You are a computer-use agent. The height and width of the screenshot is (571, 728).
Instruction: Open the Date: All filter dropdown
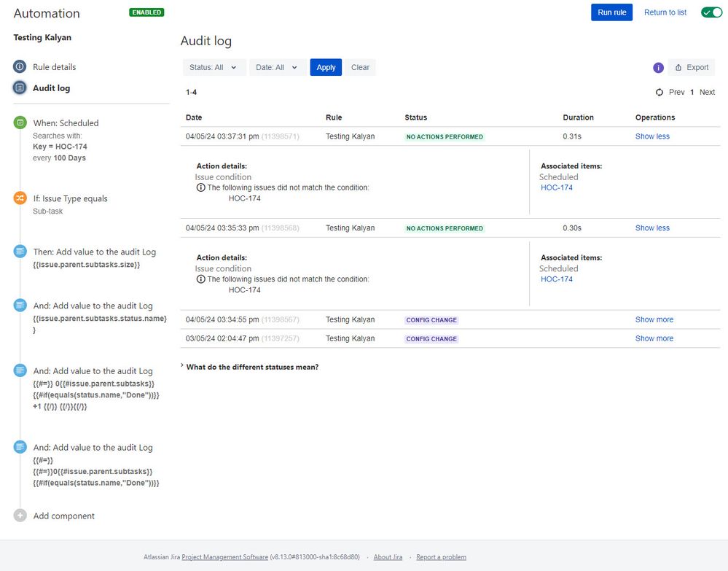pos(278,67)
